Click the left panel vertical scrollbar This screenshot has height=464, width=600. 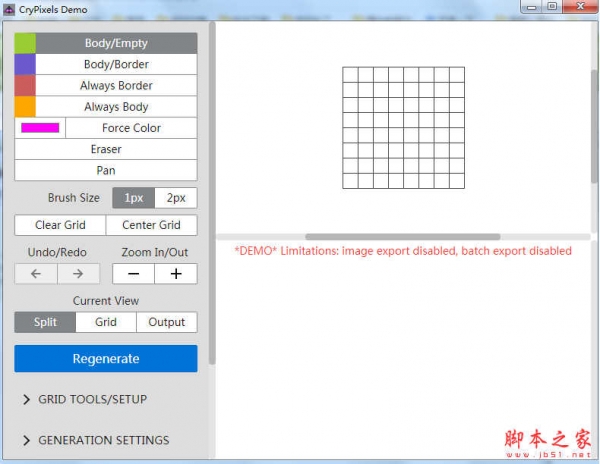tap(212, 193)
